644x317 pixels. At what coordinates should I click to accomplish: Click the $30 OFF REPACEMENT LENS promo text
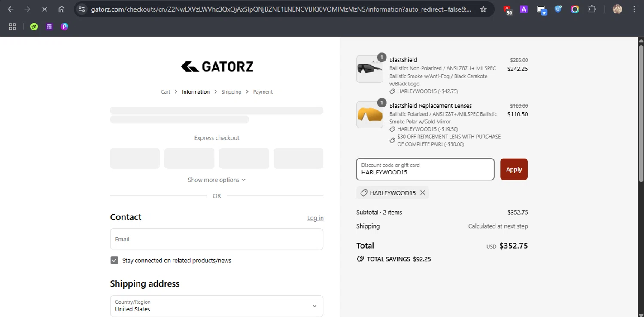point(449,140)
